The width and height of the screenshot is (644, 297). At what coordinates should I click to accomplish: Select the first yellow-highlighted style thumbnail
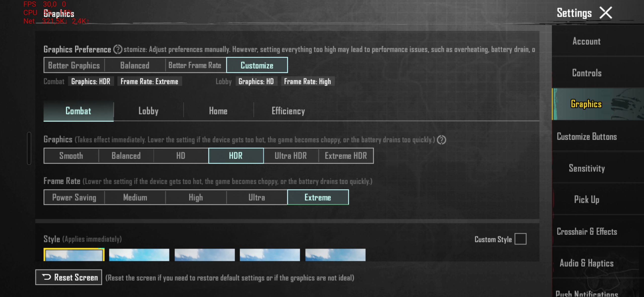click(74, 255)
